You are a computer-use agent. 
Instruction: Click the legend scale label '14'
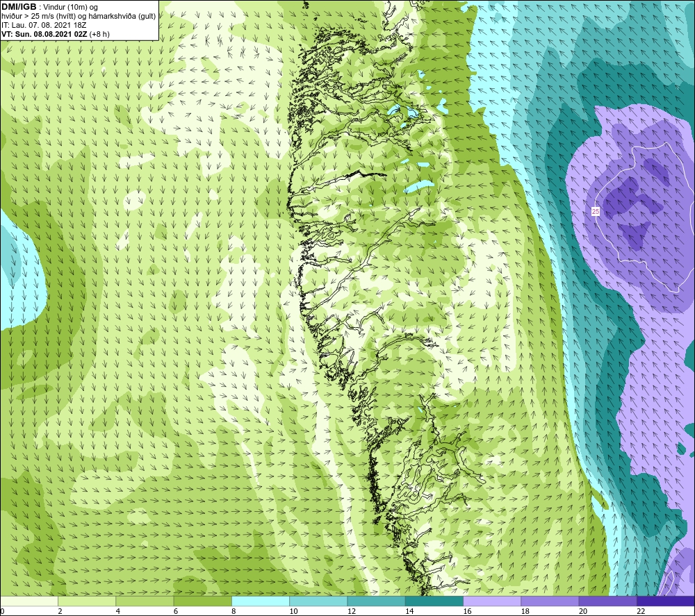tap(409, 611)
